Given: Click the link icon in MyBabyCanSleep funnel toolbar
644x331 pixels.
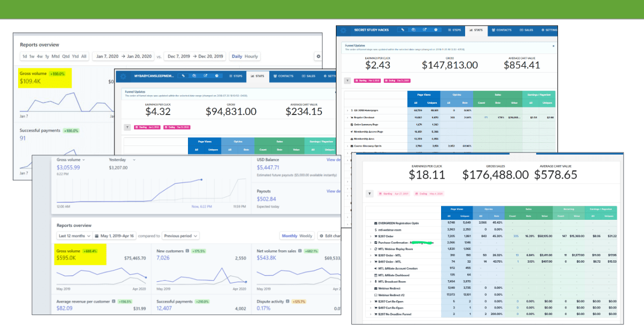Looking at the screenshot, I should click(x=182, y=76).
